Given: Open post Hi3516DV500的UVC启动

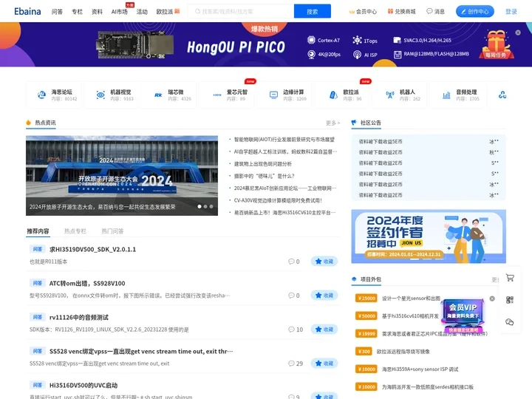Looking at the screenshot, I should pyautogui.click(x=83, y=385).
